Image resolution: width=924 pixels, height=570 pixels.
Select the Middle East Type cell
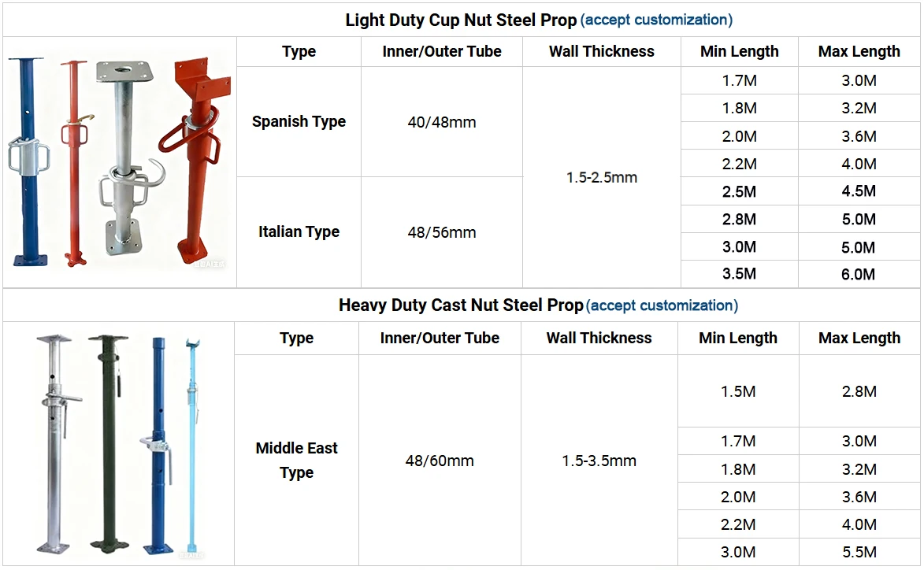click(x=296, y=460)
